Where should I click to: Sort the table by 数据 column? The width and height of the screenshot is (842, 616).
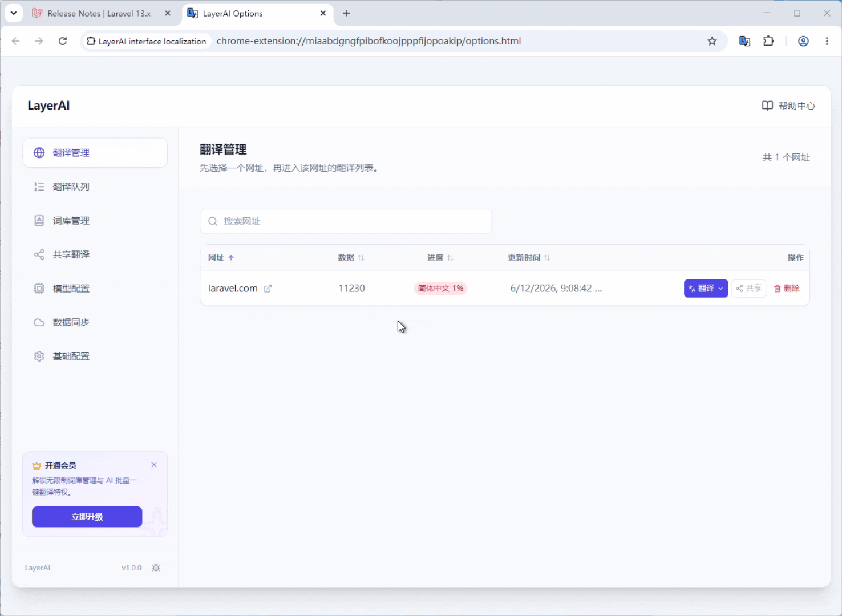(x=351, y=258)
